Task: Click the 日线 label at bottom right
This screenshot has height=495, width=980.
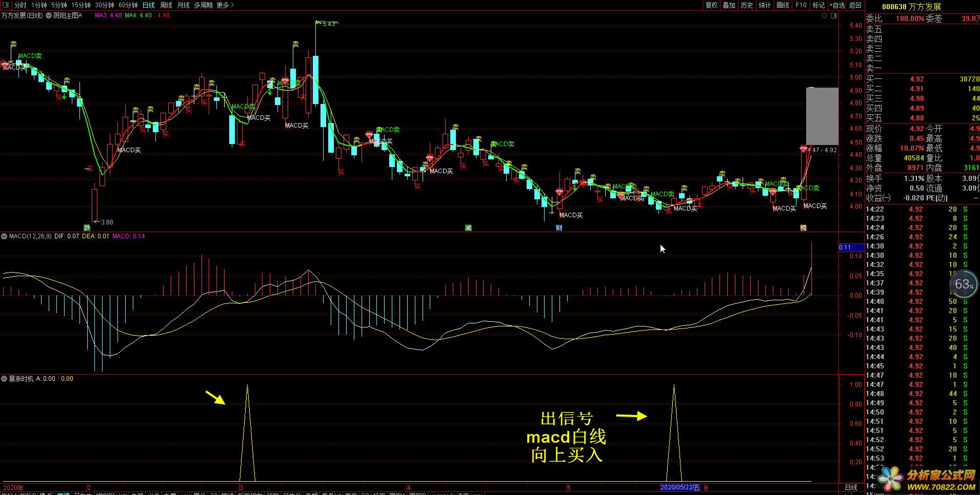Action: 851,487
